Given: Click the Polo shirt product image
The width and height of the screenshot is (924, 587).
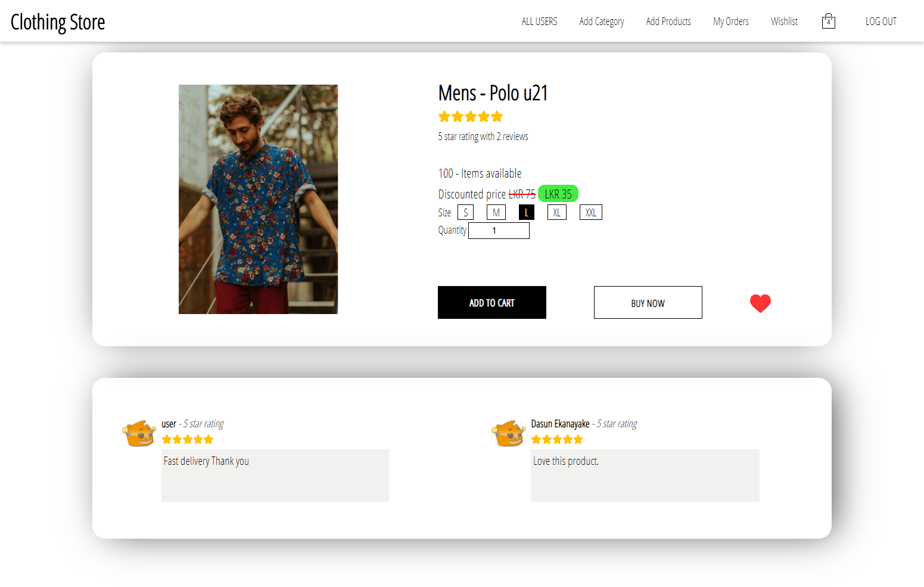Looking at the screenshot, I should (x=258, y=199).
